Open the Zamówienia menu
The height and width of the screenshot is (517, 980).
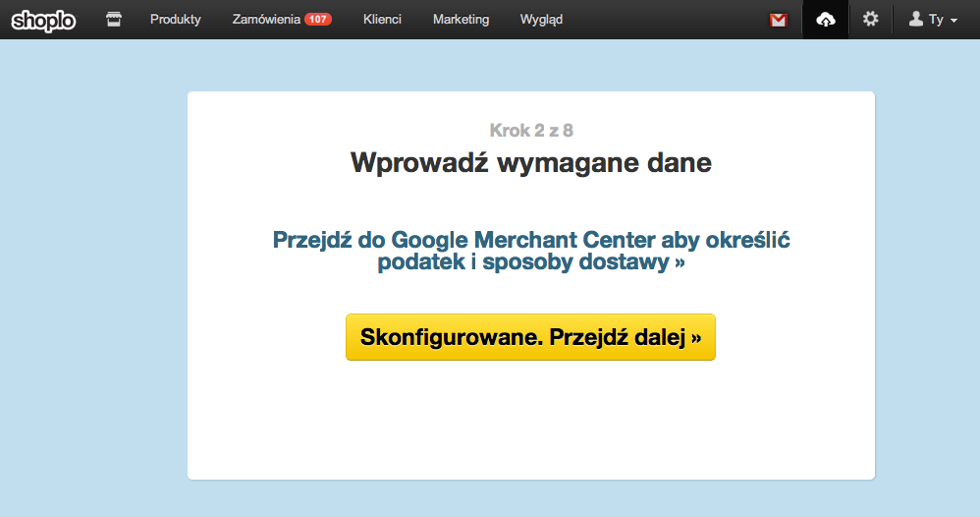tap(266, 20)
